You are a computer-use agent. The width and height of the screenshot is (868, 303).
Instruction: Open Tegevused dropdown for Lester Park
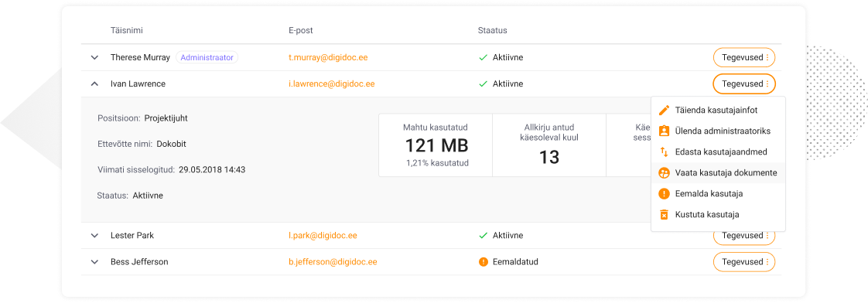[744, 237]
